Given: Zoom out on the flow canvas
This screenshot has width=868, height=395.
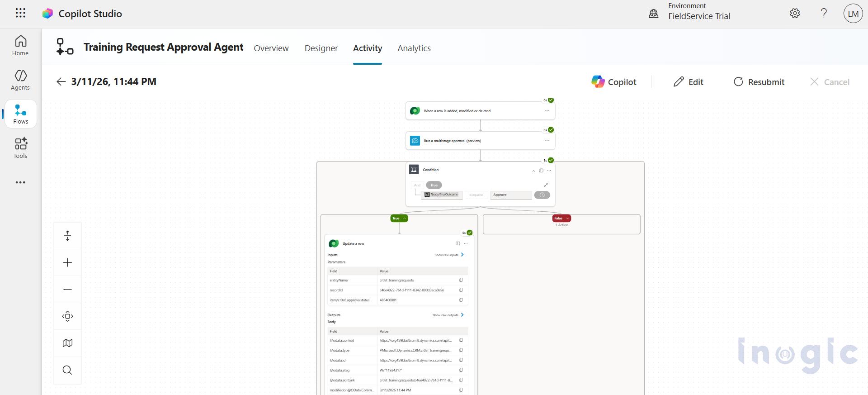Looking at the screenshot, I should [x=67, y=290].
